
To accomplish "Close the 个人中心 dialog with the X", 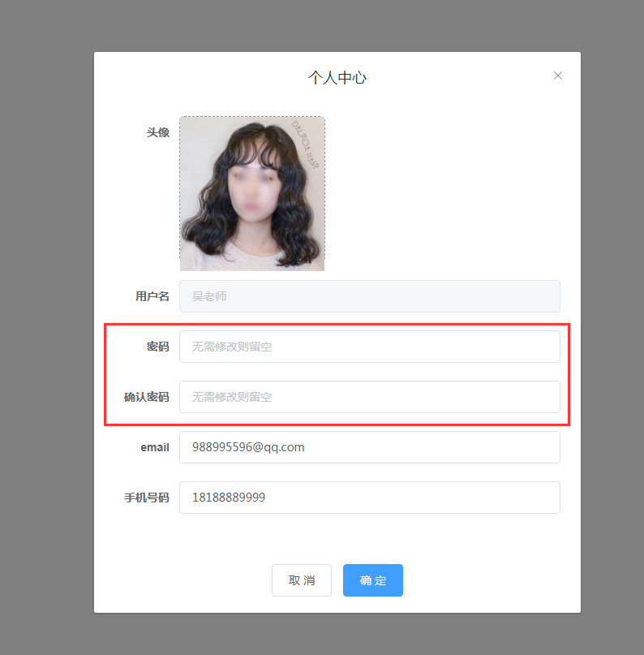I will pyautogui.click(x=557, y=75).
